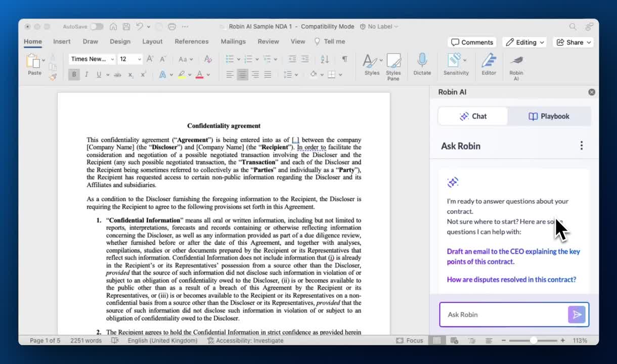Create a numbered list
Viewport: 617px width, 364px height.
point(248,59)
